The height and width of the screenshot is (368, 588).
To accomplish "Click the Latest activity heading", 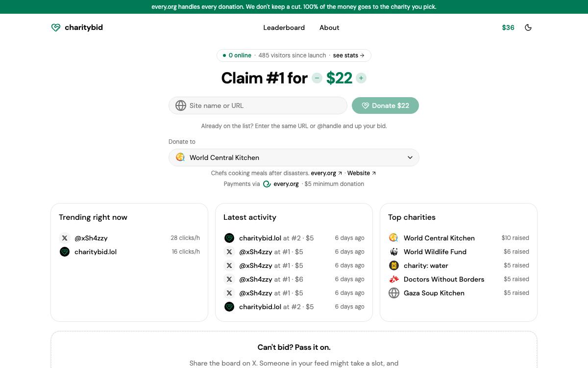I will pos(250,217).
